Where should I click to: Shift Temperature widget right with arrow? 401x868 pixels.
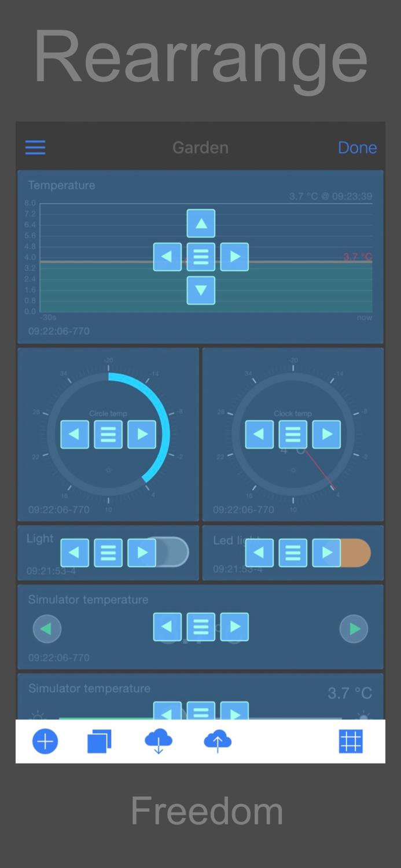[x=234, y=257]
